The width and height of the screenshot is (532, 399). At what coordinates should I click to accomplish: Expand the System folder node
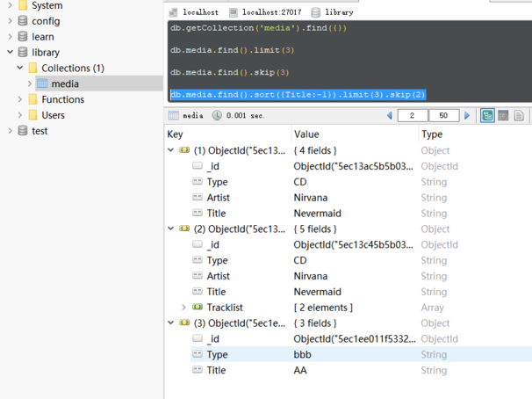click(x=11, y=5)
